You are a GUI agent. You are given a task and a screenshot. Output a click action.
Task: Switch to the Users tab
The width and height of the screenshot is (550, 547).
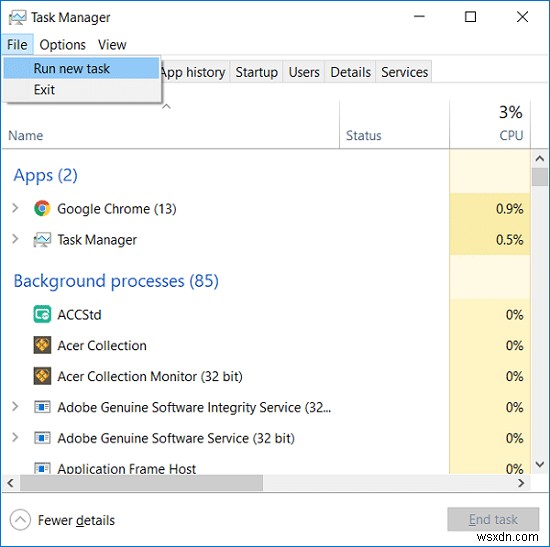[304, 72]
